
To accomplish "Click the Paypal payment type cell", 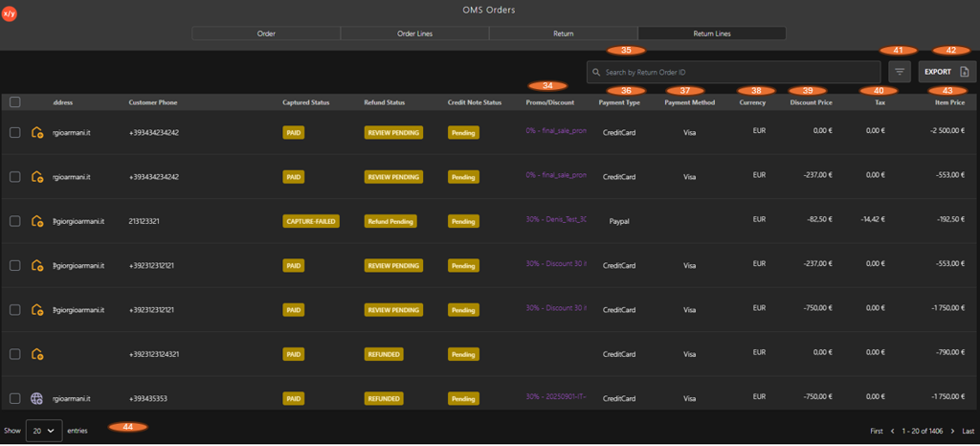I will [619, 221].
